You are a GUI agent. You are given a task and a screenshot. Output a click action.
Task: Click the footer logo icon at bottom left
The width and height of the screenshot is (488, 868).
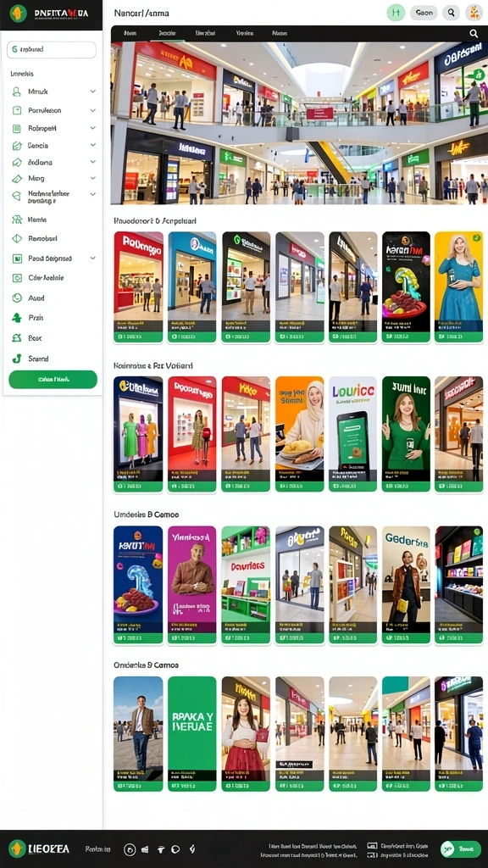point(17,849)
